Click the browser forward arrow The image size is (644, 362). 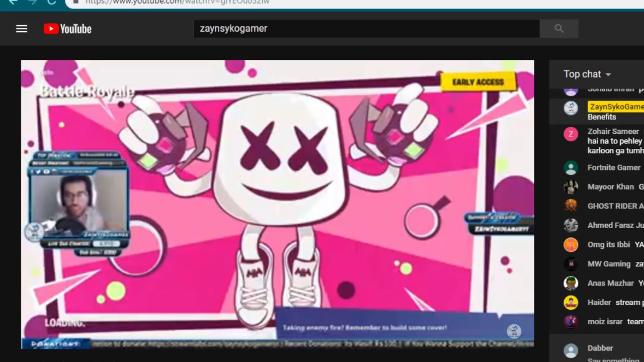(32, 2)
